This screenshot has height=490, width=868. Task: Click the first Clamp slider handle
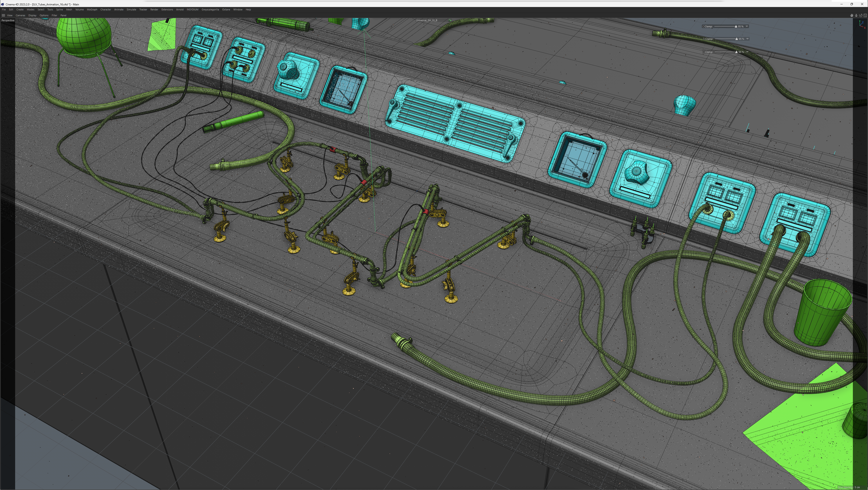(736, 26)
